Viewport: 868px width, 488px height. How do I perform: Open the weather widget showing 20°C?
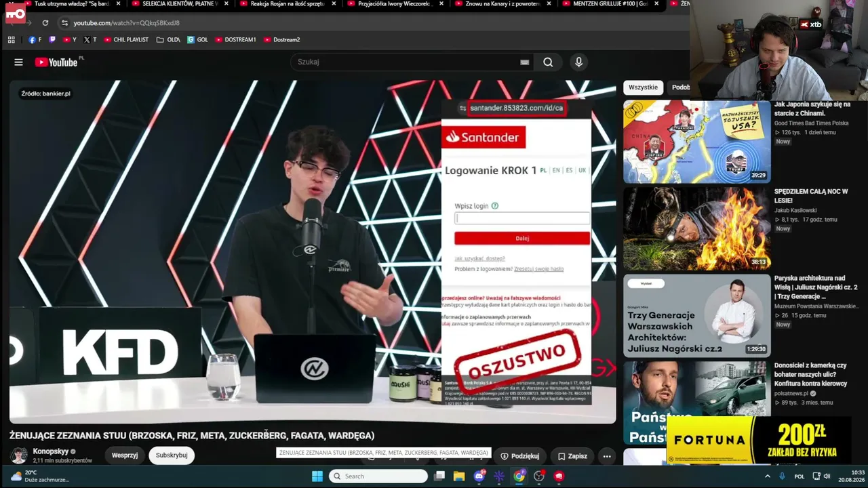click(x=40, y=476)
